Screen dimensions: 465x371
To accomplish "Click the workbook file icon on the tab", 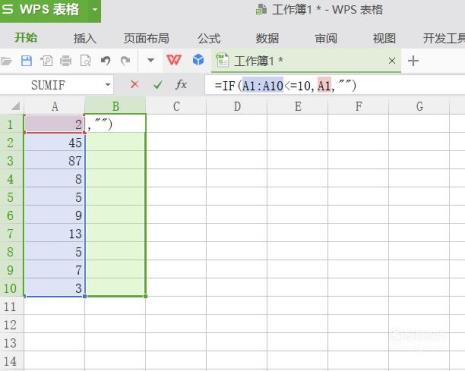I will click(222, 60).
